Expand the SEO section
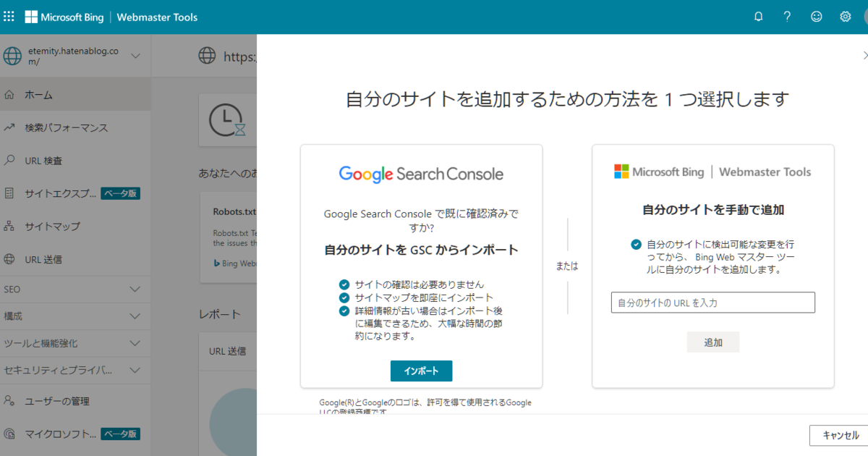Viewport: 868px width, 456px height. [75, 289]
